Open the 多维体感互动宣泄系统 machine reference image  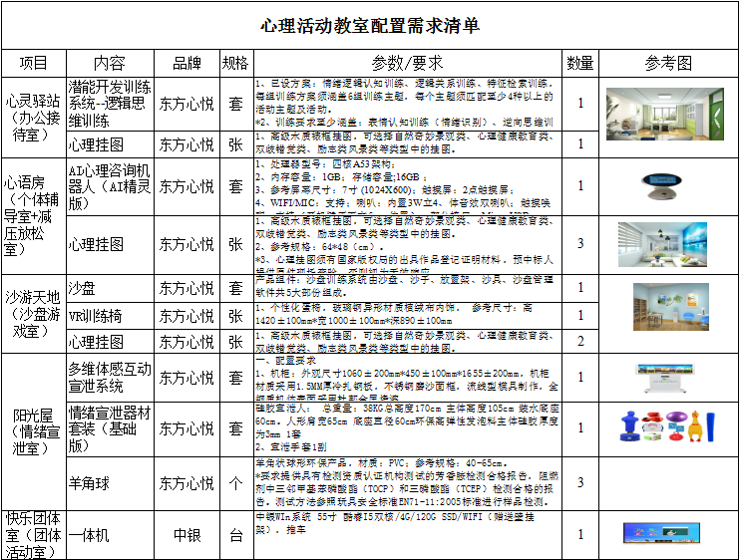(665, 379)
